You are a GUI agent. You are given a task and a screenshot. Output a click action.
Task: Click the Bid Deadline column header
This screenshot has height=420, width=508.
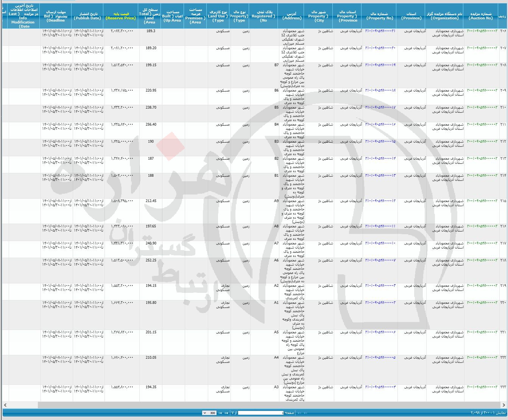pyautogui.click(x=56, y=16)
